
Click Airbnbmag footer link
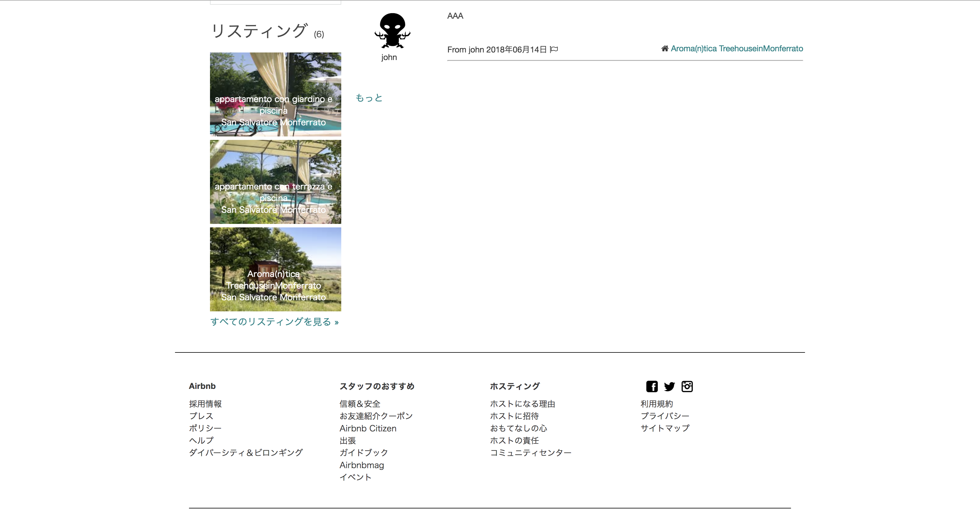point(361,465)
